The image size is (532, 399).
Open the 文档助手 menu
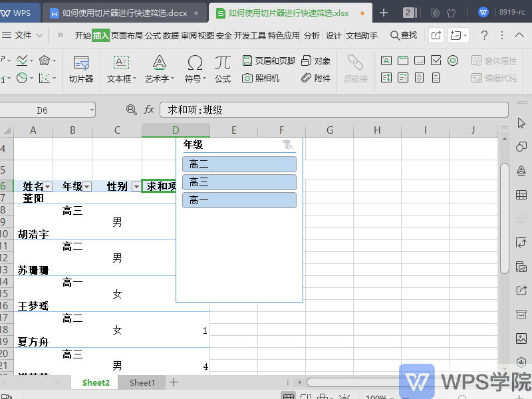click(x=361, y=35)
